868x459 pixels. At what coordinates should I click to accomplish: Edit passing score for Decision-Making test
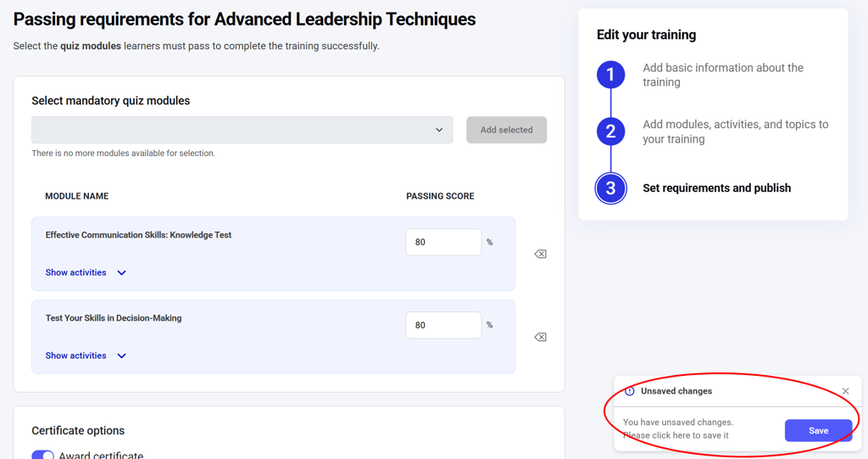click(x=443, y=326)
